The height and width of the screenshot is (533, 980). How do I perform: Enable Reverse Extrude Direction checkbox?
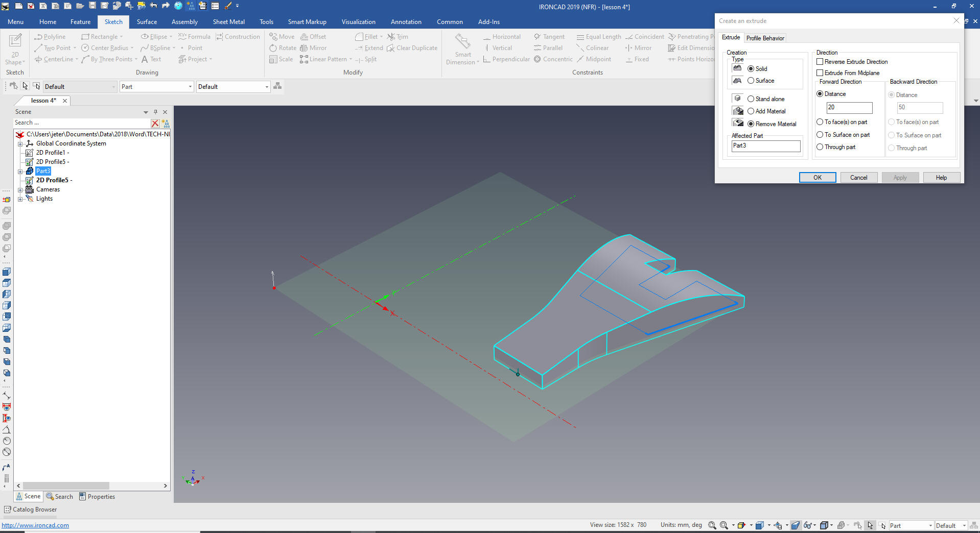(820, 62)
